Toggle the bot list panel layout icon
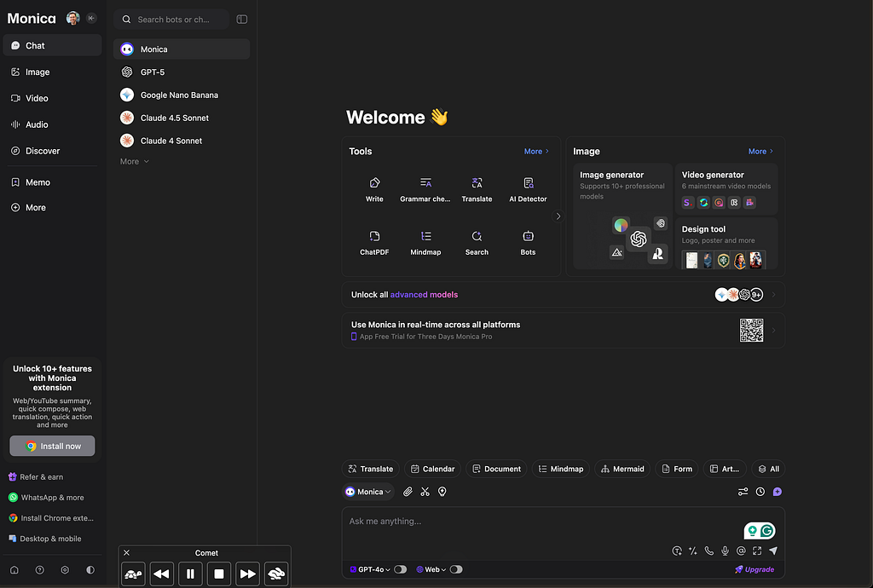Screen dimensions: 873x588 coord(241,20)
